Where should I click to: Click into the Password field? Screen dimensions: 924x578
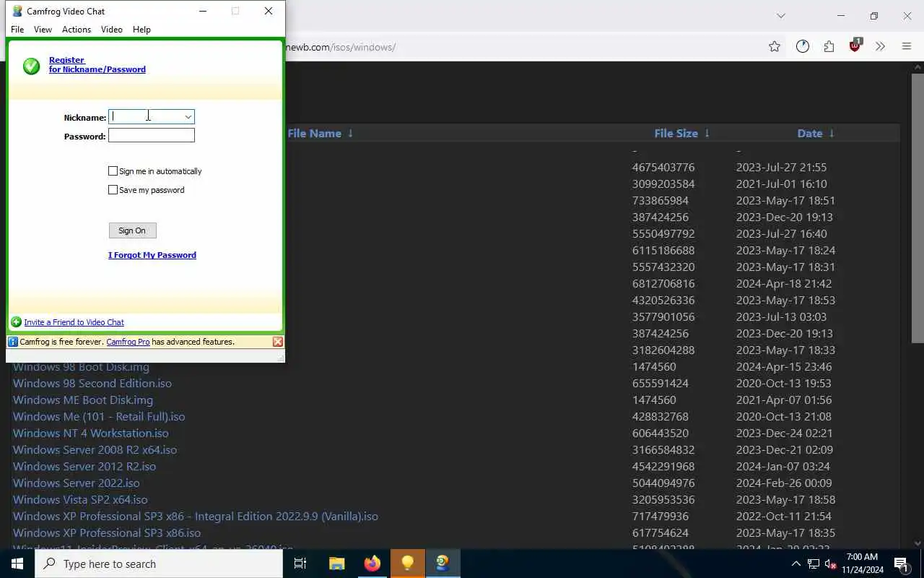pyautogui.click(x=152, y=135)
